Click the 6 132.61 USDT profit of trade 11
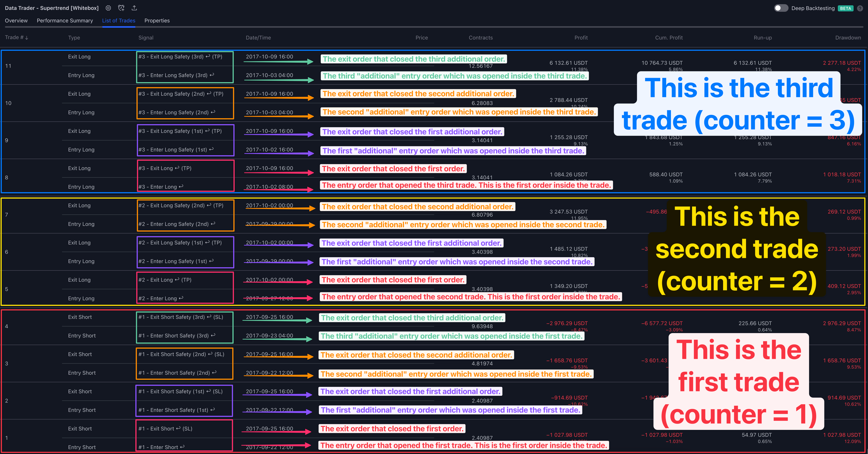The image size is (868, 454). (568, 63)
